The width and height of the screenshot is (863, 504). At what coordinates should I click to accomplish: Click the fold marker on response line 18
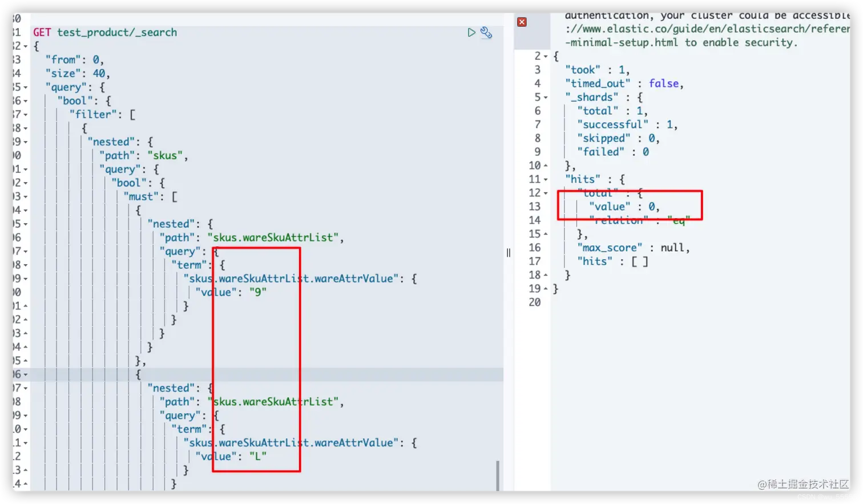(x=546, y=275)
